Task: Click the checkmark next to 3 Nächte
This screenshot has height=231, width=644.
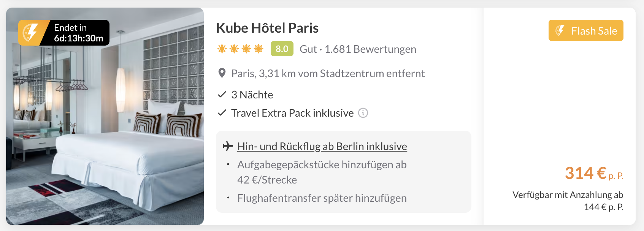Action: [x=222, y=95]
